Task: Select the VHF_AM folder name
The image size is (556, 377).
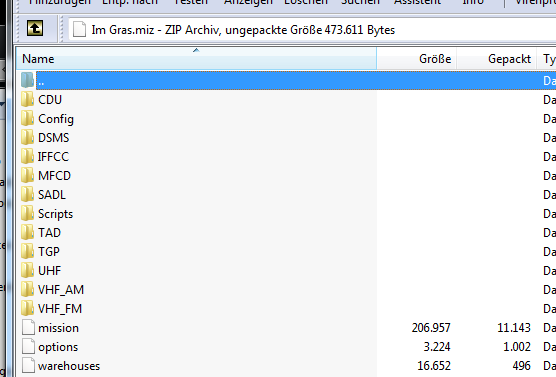Action: point(61,290)
